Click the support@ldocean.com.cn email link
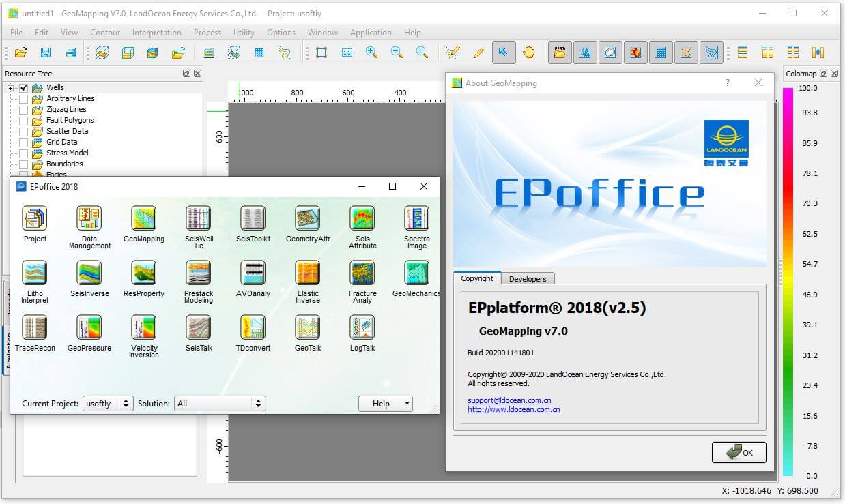Viewport: 845px width, 504px height. coord(509,400)
